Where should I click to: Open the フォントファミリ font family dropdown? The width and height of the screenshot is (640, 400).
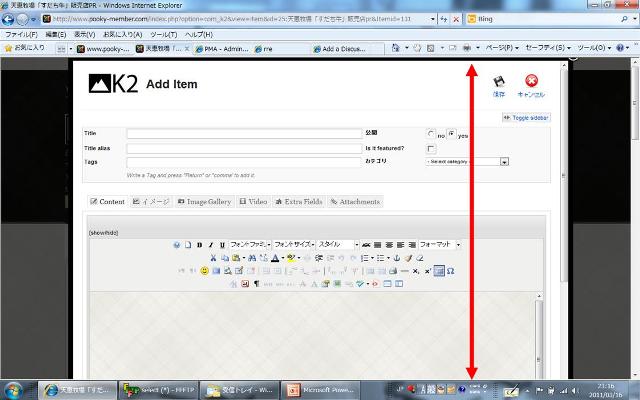click(250, 244)
